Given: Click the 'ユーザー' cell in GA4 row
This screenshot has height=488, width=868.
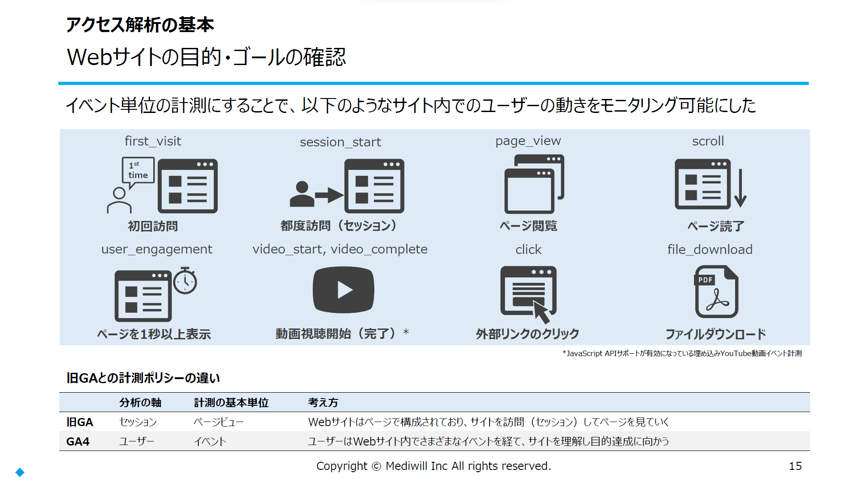Looking at the screenshot, I should (137, 441).
